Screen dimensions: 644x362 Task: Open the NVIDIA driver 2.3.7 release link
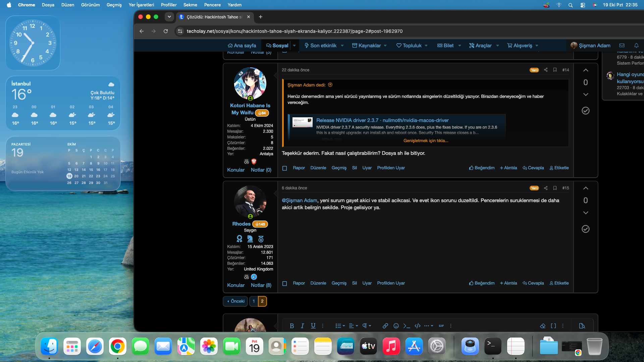[382, 120]
